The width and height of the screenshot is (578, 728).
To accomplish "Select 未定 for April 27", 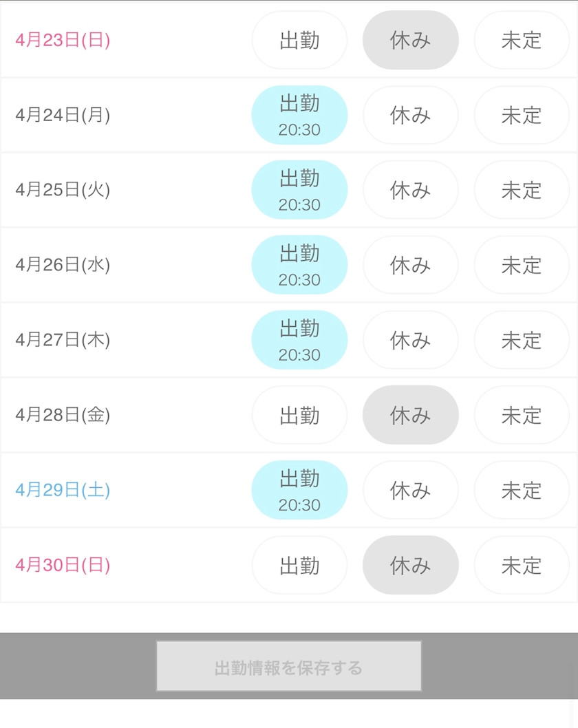I will click(x=522, y=341).
